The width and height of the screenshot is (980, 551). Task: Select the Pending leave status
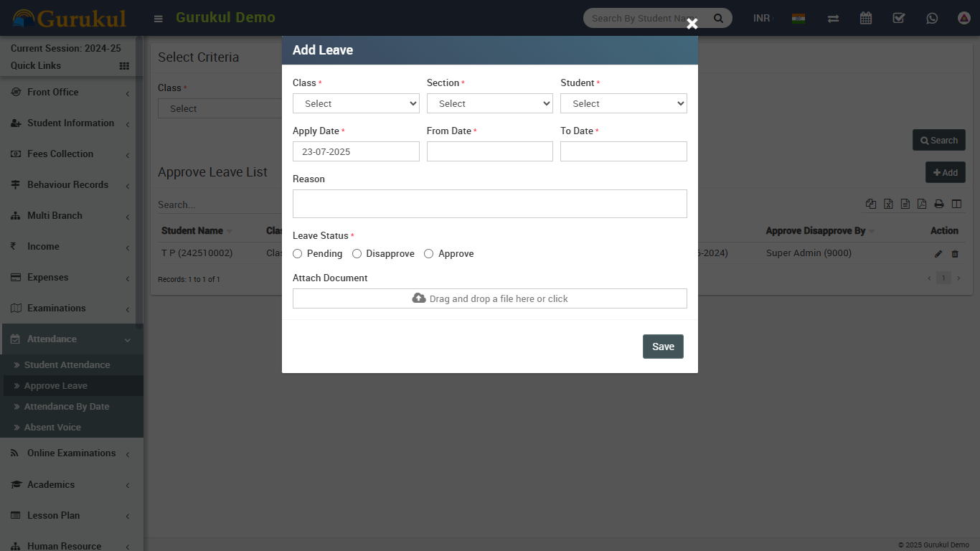coord(298,254)
